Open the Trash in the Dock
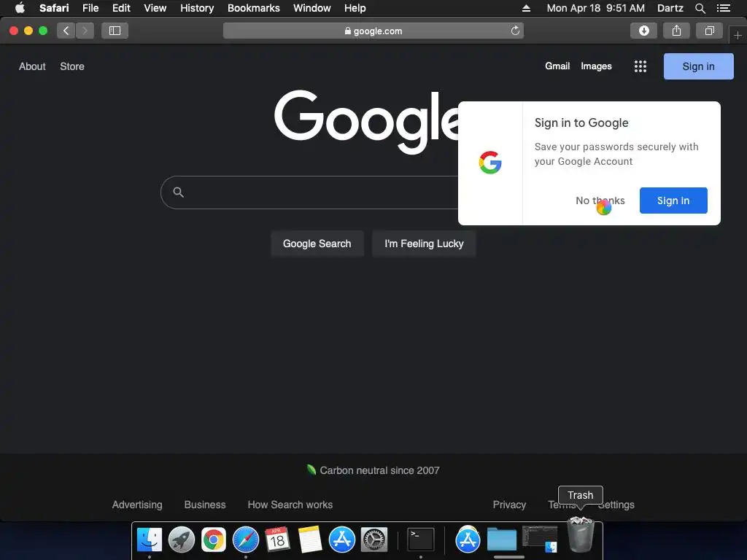747x560 pixels. [581, 535]
